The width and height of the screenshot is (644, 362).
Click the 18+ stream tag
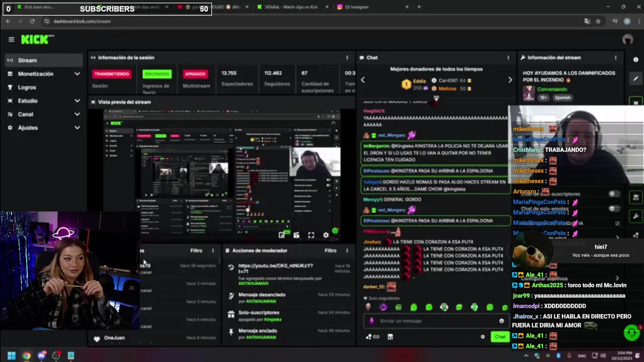543,98
